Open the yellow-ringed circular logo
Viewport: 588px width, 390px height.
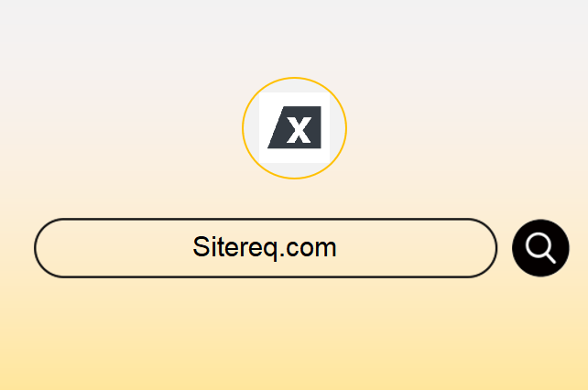click(x=294, y=128)
